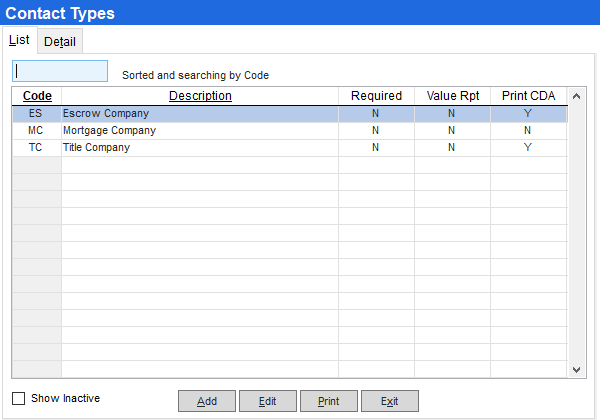Image resolution: width=600 pixels, height=420 pixels.
Task: Click the scrollbar down arrow
Action: (x=576, y=369)
